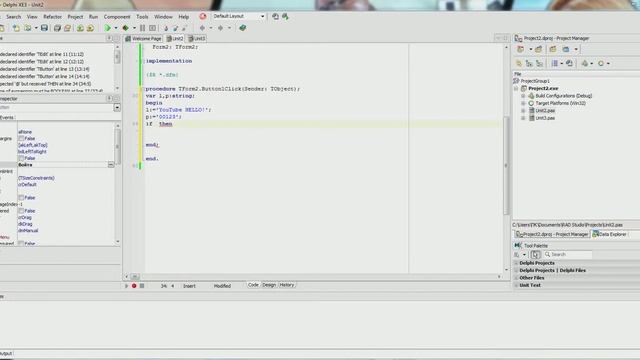Open the Component menu

pyautogui.click(x=117, y=17)
